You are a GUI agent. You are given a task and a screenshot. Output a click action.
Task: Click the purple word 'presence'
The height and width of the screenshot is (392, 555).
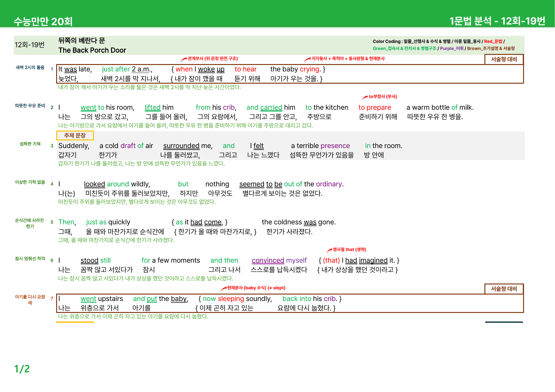click(x=335, y=146)
